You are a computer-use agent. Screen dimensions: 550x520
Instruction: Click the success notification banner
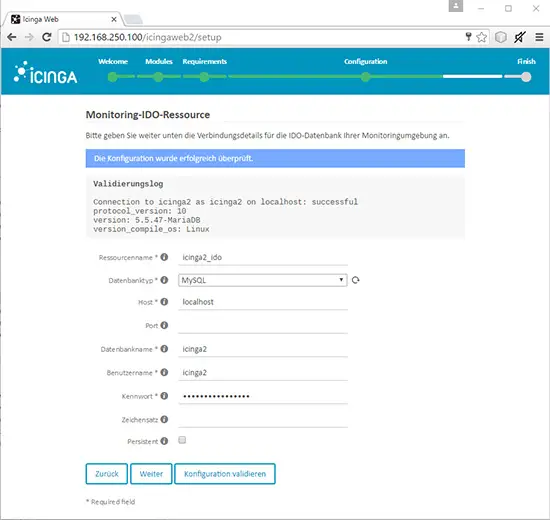point(275,158)
